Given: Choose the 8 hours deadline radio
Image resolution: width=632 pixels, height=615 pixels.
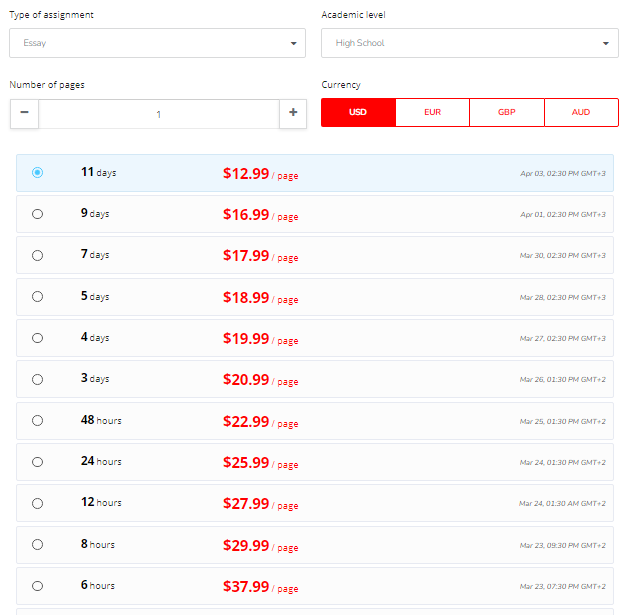Looking at the screenshot, I should pyautogui.click(x=37, y=544).
